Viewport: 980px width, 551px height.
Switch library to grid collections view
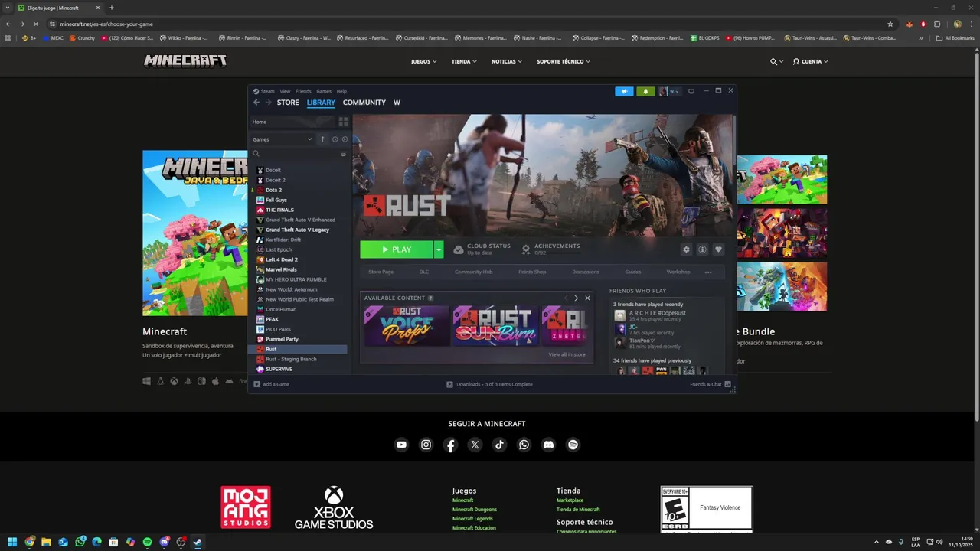343,122
